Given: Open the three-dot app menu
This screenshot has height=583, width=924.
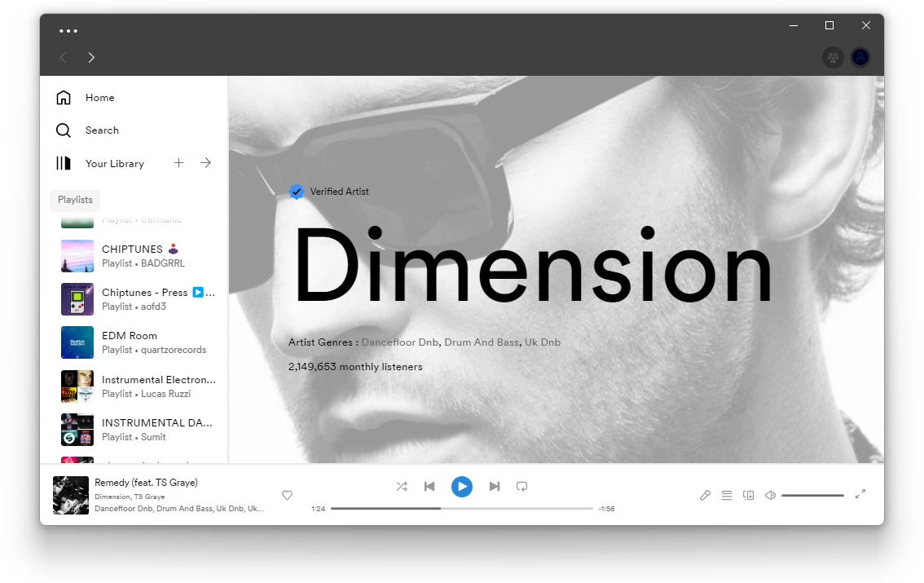Looking at the screenshot, I should tap(68, 31).
